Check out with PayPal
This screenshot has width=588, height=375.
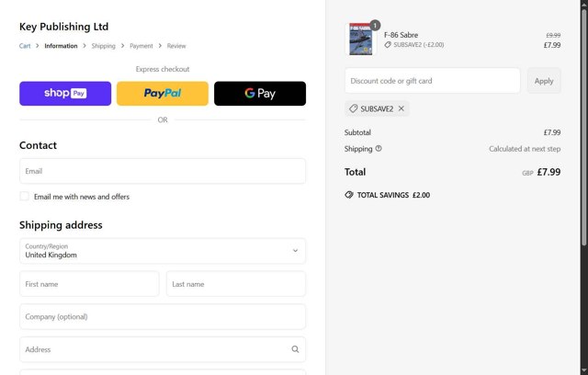[163, 94]
